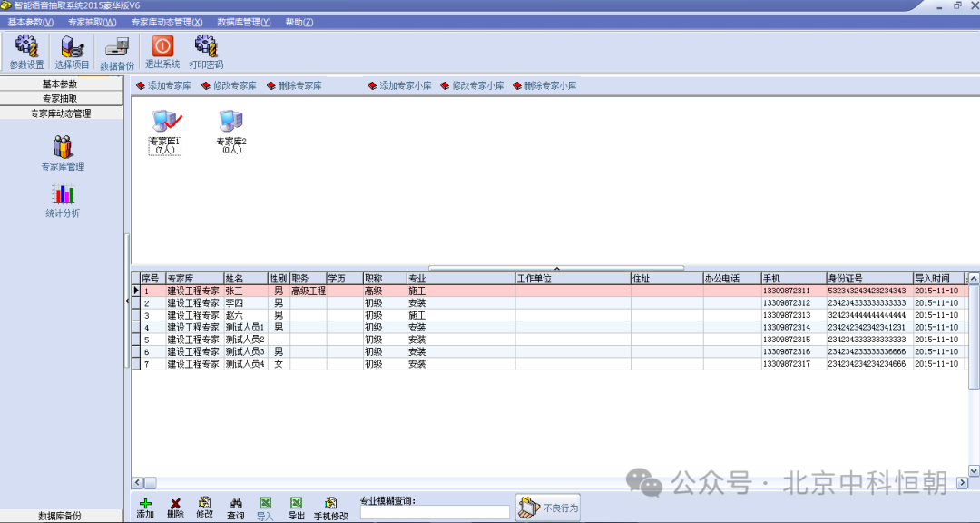Expand the 专家库动态管理 sidebar section

click(62, 113)
